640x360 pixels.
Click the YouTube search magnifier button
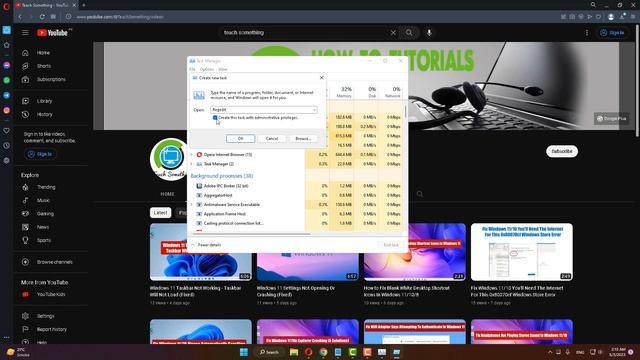click(409, 33)
